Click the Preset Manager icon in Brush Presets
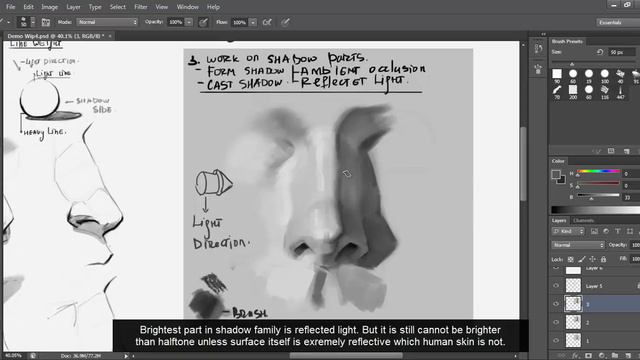 [x=611, y=151]
